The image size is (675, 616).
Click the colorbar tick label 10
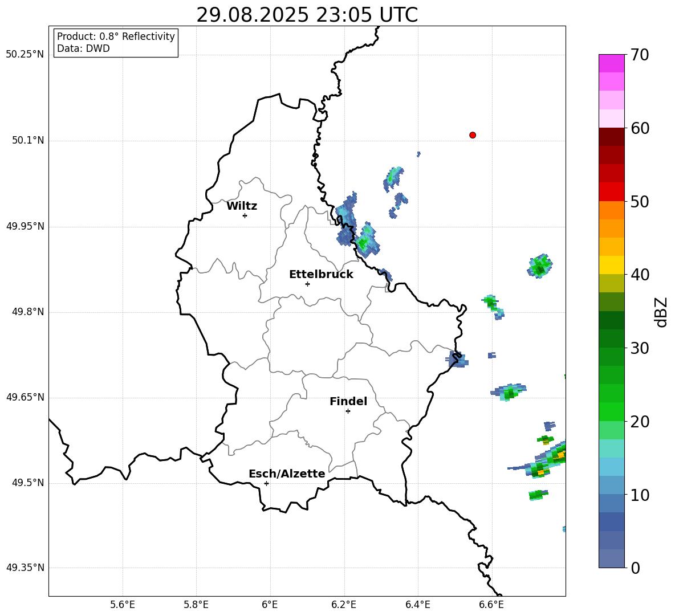(x=640, y=495)
